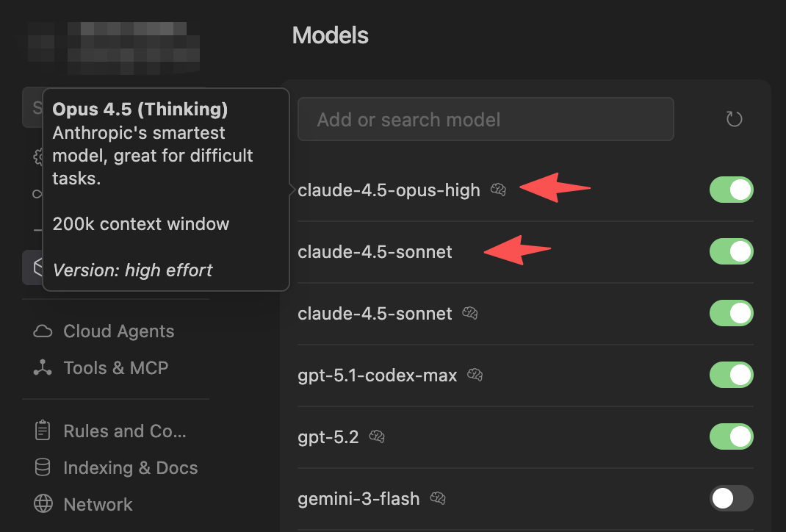Screen dimensions: 786x532
Task: Click the brain icon next to gpt-5.1-codex-max
Action: pyautogui.click(x=475, y=375)
